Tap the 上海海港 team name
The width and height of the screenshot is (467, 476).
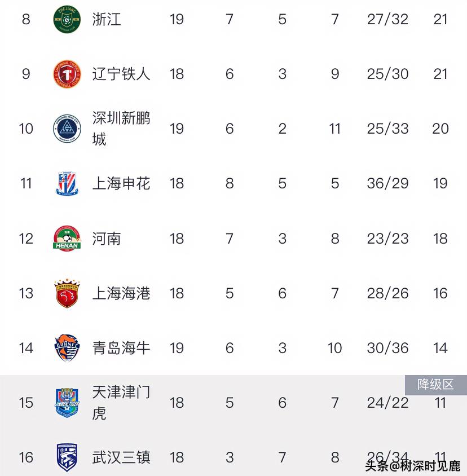[x=121, y=293]
